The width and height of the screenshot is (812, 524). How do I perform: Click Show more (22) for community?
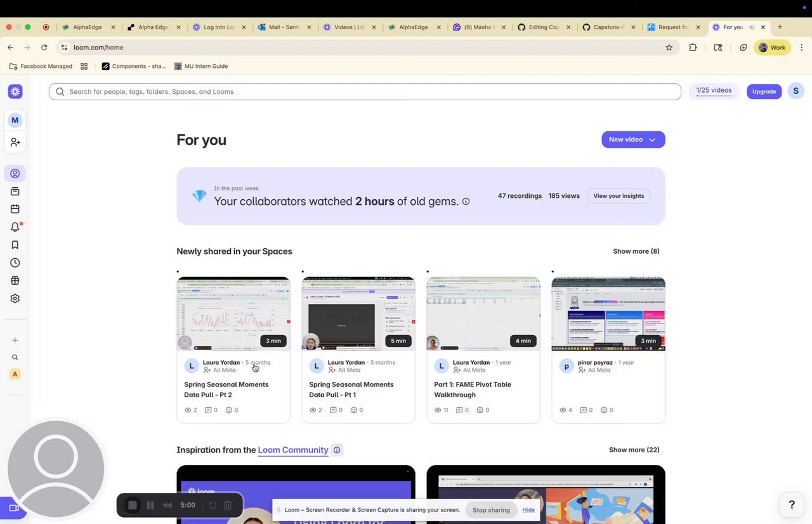tap(634, 450)
